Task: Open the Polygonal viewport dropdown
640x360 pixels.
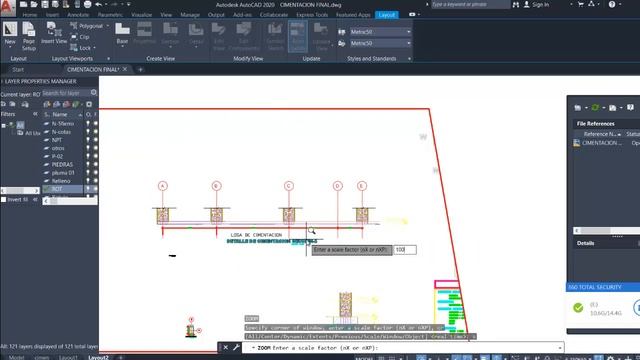Action: 107,26
